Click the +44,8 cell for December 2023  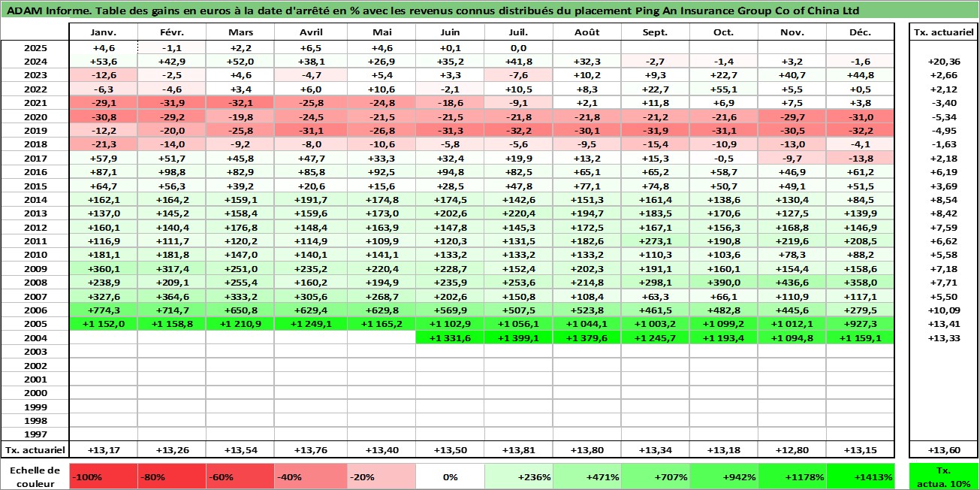click(861, 76)
